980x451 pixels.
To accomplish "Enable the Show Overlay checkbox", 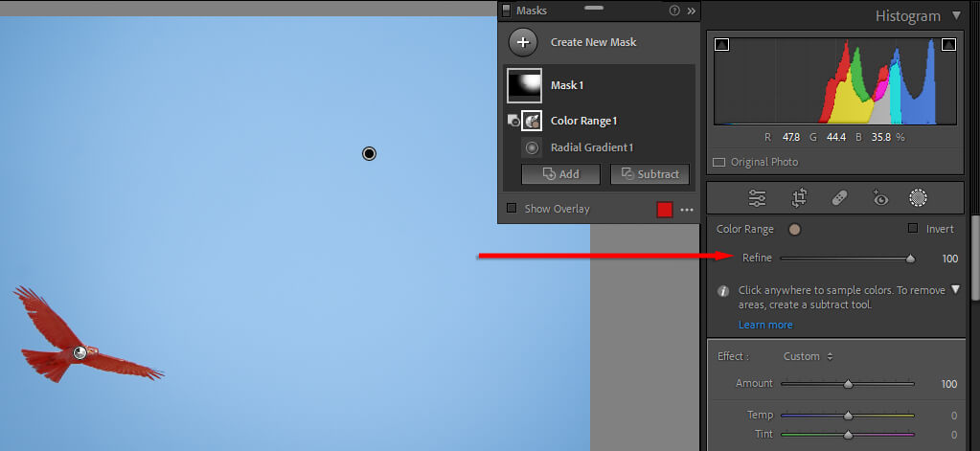I will point(512,209).
